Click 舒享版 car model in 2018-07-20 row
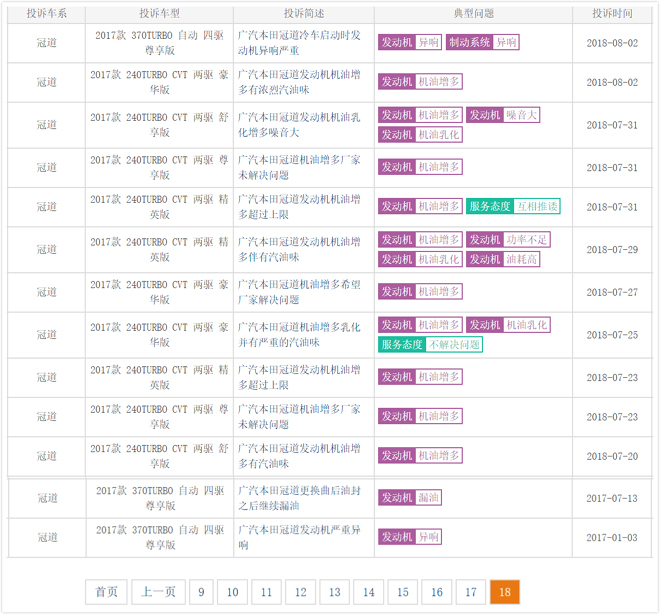 point(160,456)
